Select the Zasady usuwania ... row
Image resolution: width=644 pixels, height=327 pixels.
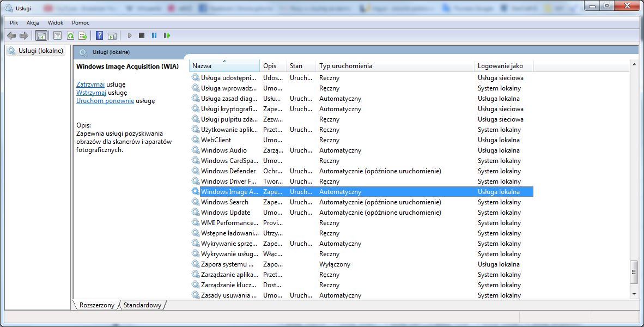(x=362, y=295)
